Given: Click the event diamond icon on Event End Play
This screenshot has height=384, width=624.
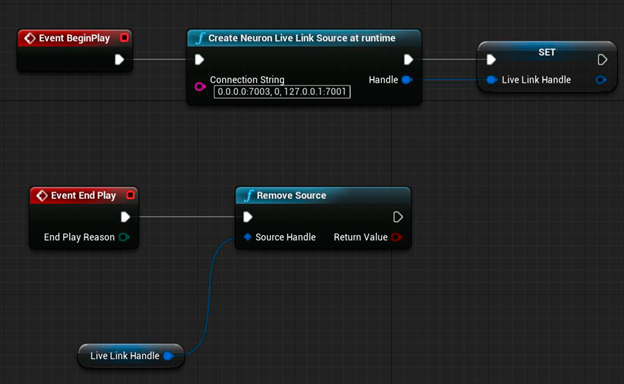Looking at the screenshot, I should pos(42,195).
